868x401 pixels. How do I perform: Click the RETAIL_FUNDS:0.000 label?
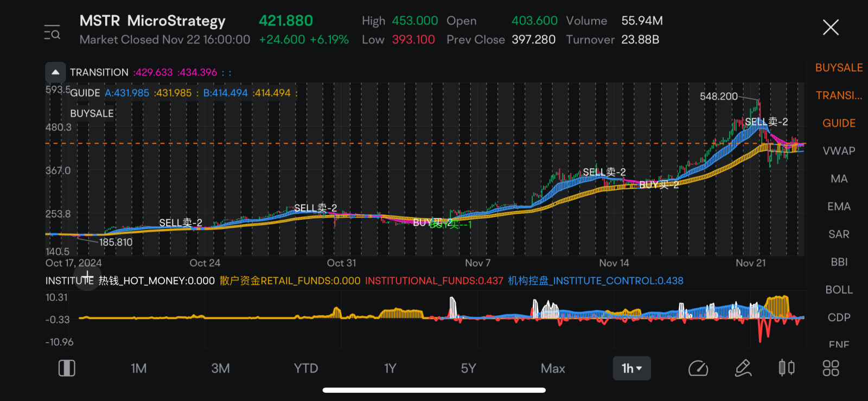pyautogui.click(x=290, y=281)
